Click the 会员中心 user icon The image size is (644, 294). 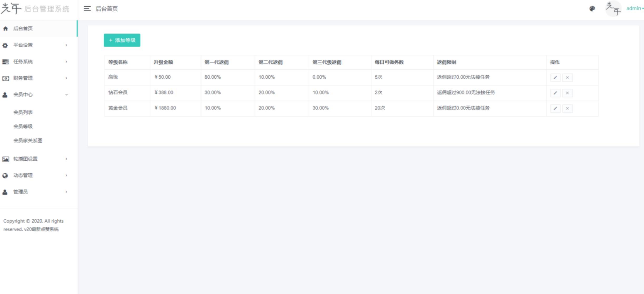pos(5,95)
